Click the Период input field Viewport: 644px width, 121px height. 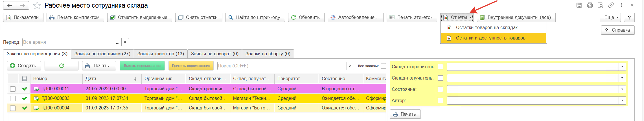coord(68,42)
